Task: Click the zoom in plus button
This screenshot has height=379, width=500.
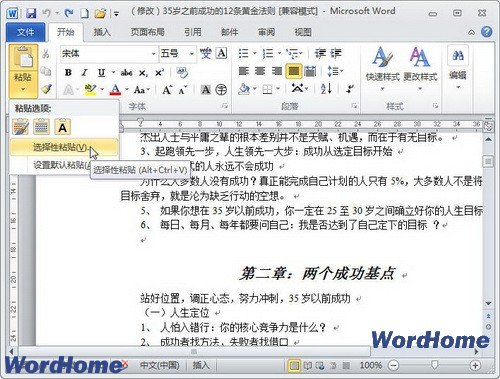Action: pyautogui.click(x=475, y=366)
